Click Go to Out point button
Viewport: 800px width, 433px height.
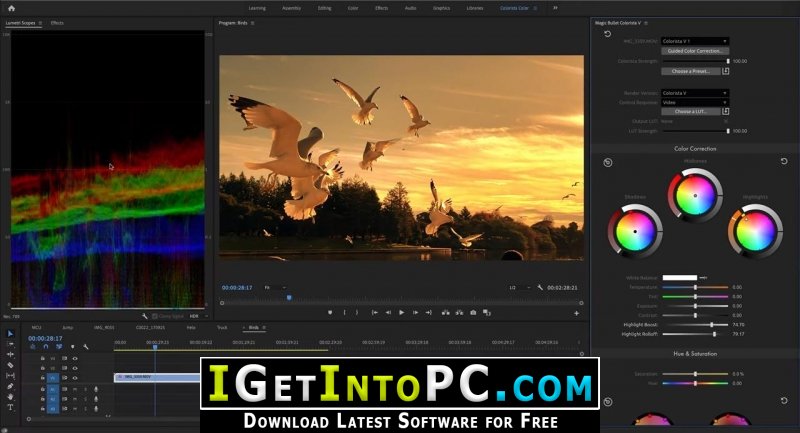[429, 313]
